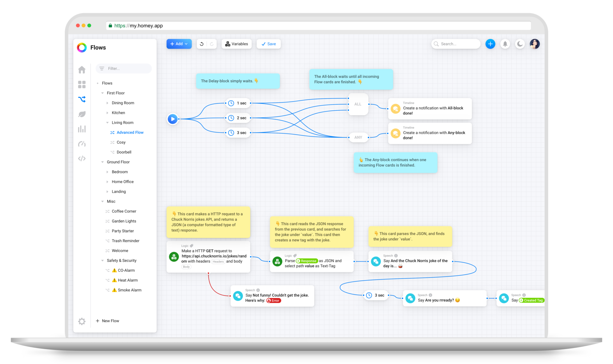
Task: Click the notifications bell icon
Action: click(505, 44)
